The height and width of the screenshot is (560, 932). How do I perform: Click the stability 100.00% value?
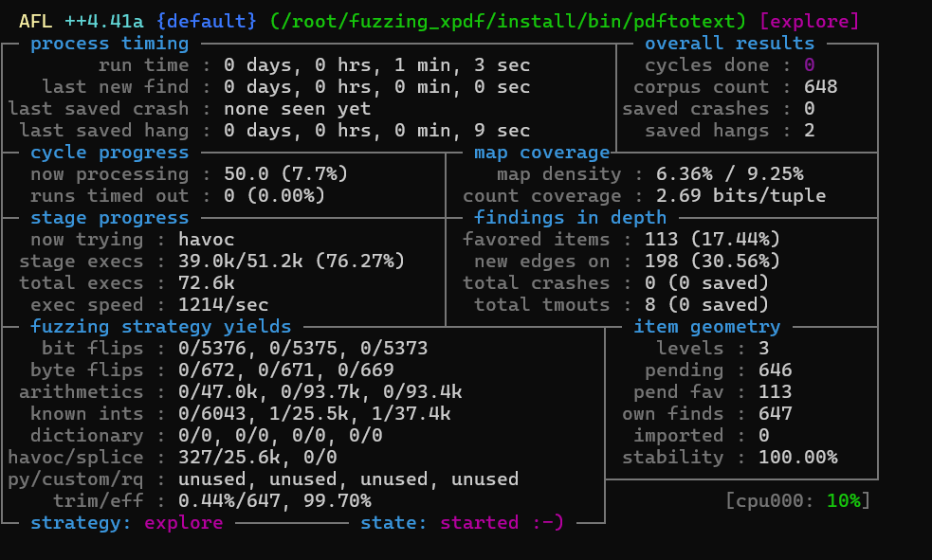pyautogui.click(x=797, y=458)
